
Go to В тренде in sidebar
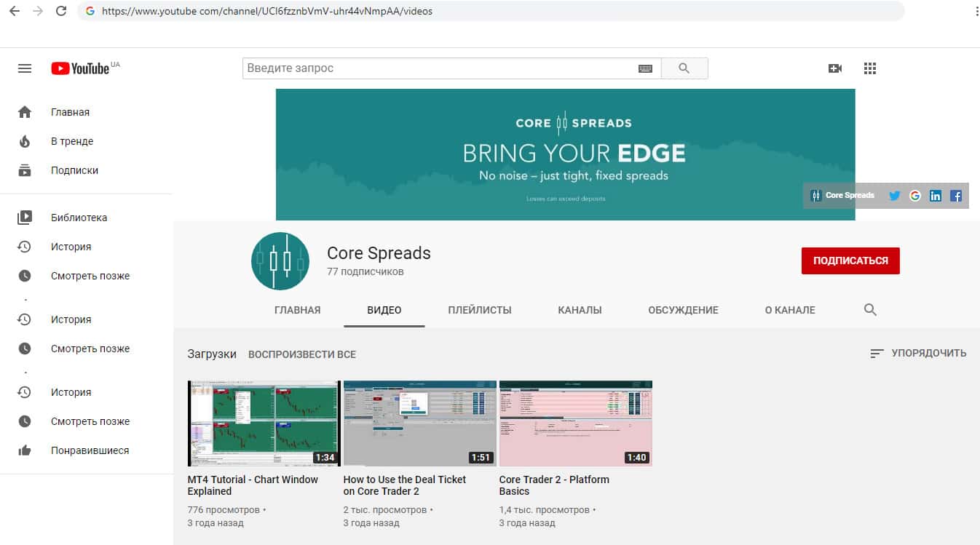click(x=72, y=141)
